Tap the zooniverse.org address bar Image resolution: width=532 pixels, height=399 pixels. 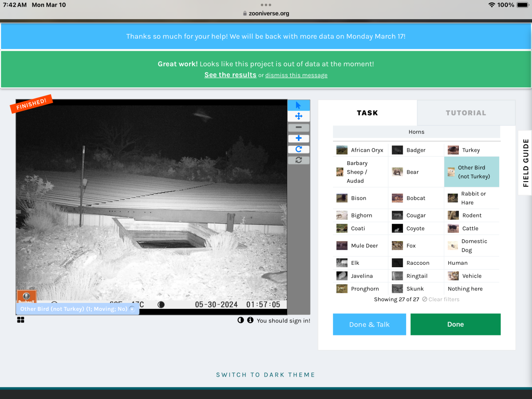266,13
